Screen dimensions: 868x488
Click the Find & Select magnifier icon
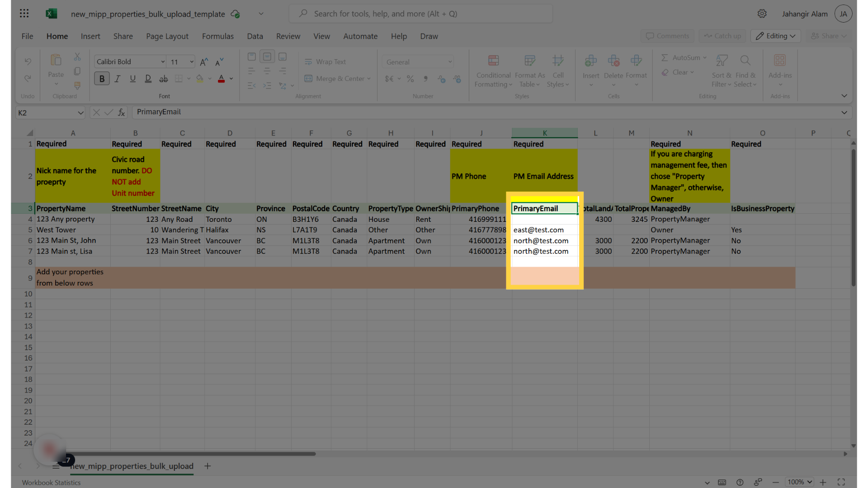(745, 61)
